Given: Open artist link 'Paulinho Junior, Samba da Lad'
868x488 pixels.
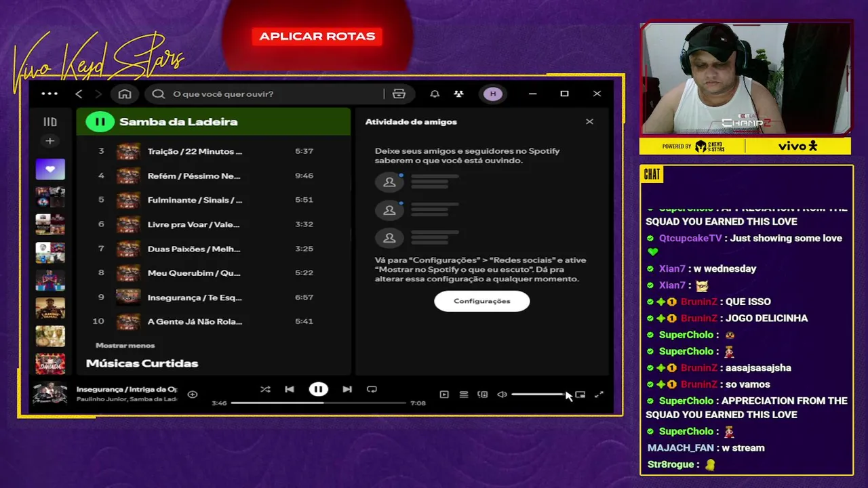Looking at the screenshot, I should point(127,399).
